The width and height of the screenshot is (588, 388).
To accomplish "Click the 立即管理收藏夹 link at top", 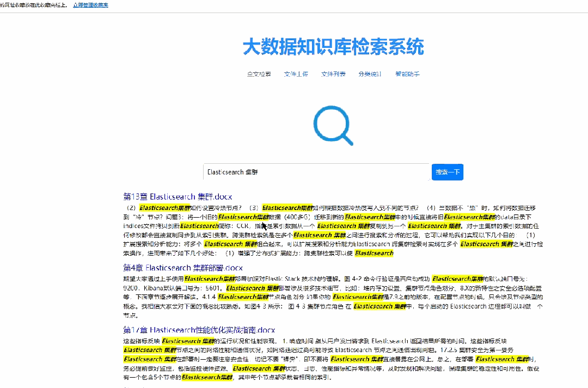I will (x=91, y=5).
